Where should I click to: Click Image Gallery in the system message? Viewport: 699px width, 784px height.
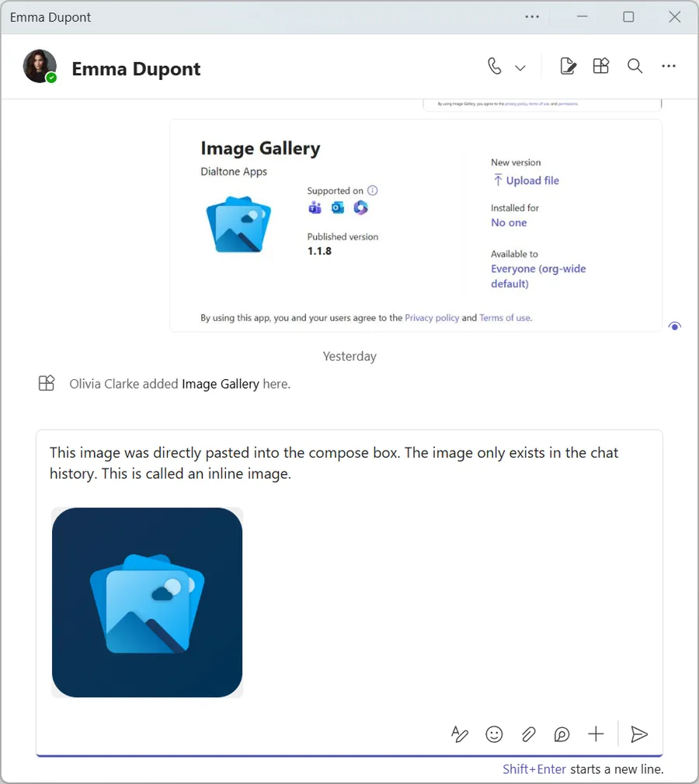(221, 384)
